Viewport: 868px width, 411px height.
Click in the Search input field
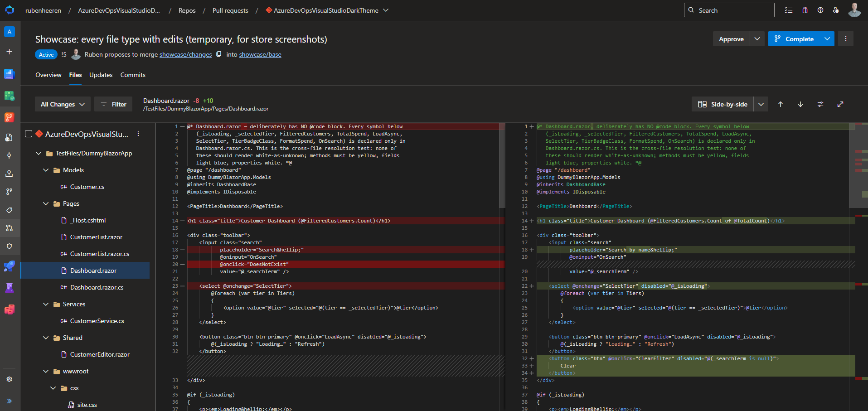pyautogui.click(x=729, y=10)
